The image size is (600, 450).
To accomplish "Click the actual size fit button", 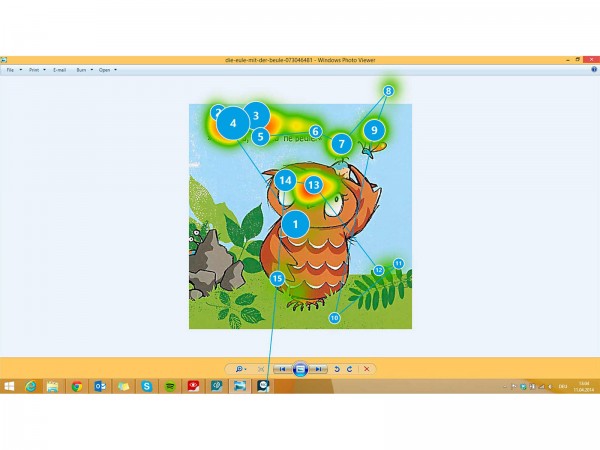I will tap(261, 369).
